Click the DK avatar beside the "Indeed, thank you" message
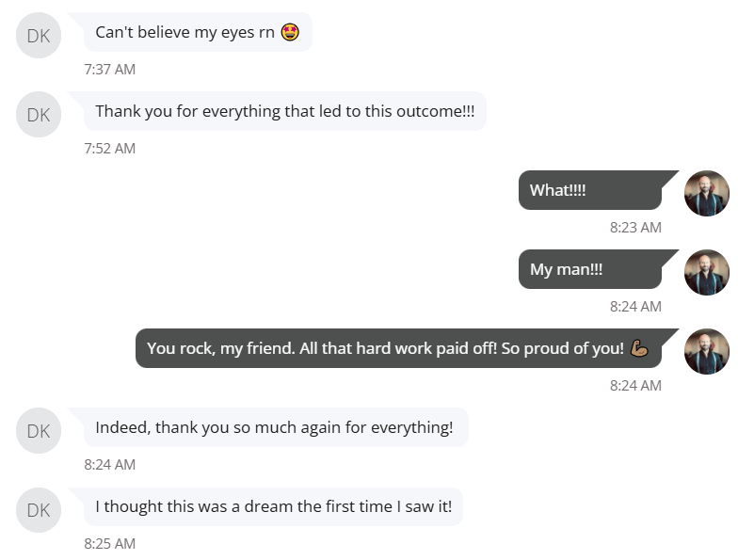Viewport: 738px width, 560px height. (39, 431)
